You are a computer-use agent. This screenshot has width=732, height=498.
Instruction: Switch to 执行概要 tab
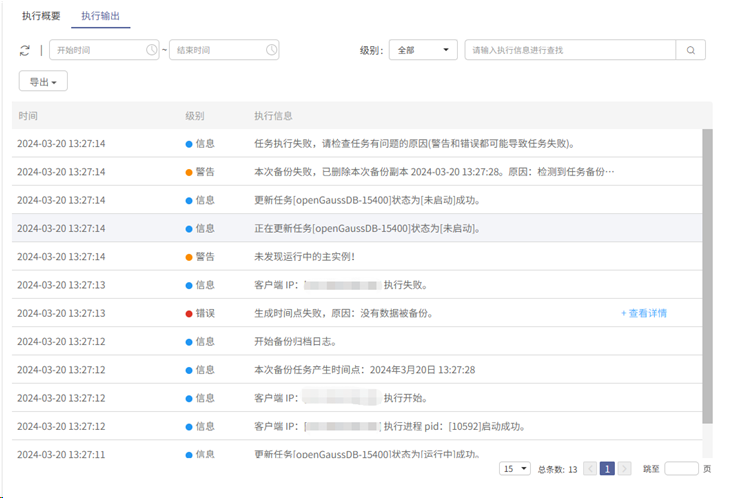(x=41, y=16)
